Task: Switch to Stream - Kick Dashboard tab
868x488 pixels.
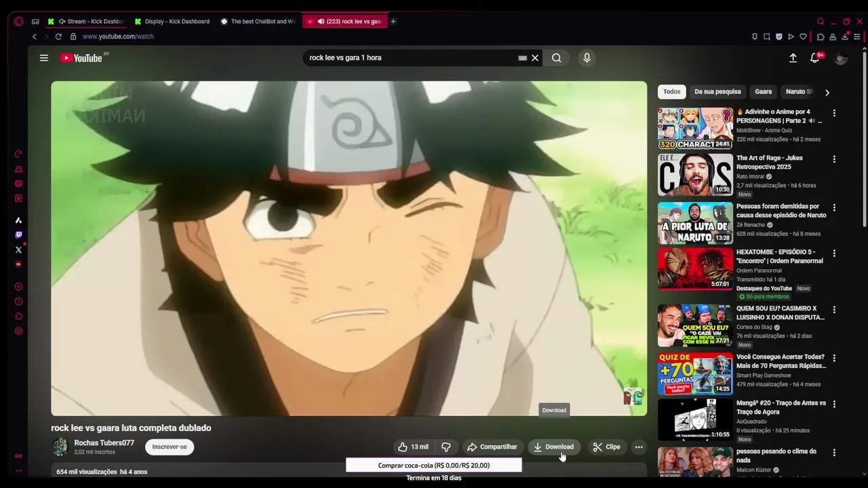Action: pos(85,21)
